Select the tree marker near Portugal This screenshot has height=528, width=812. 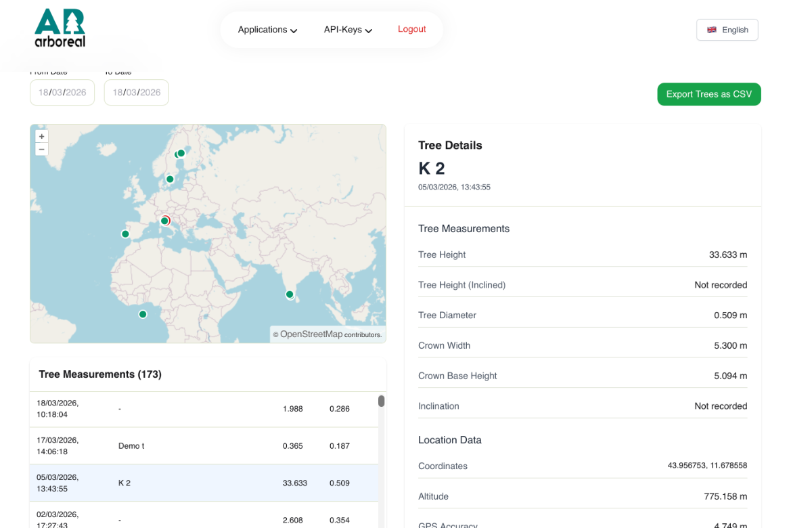click(125, 234)
